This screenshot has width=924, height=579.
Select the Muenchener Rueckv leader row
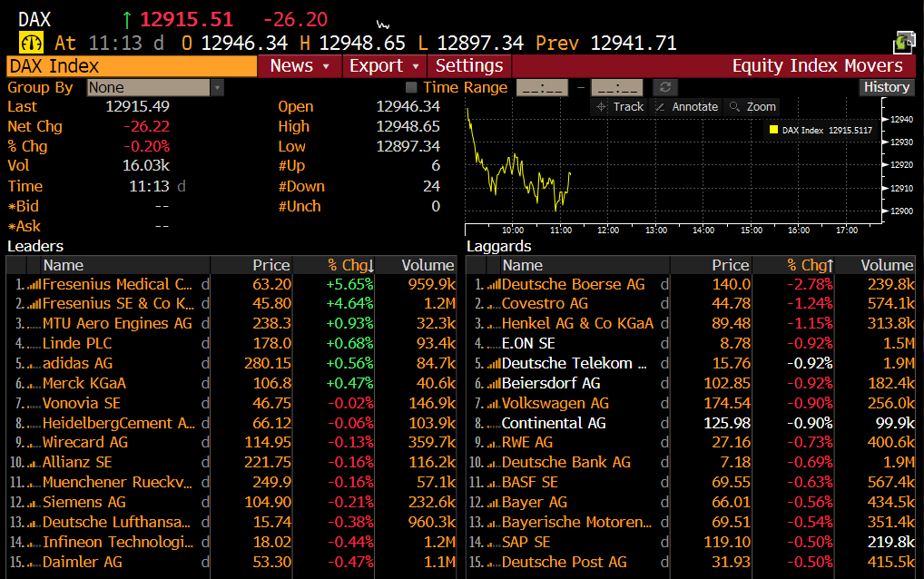tap(231, 483)
